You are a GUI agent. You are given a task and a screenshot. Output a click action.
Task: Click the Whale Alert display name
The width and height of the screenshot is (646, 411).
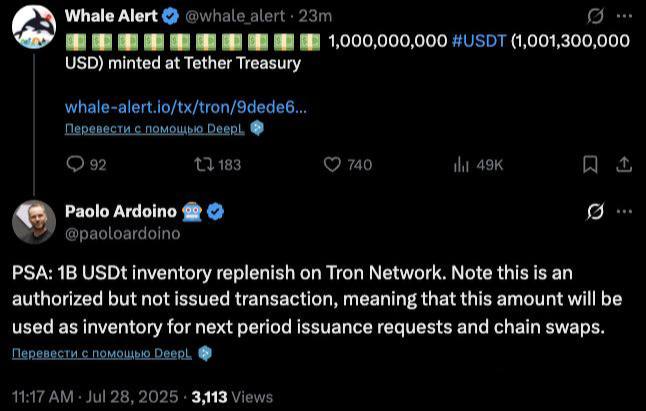click(x=111, y=16)
